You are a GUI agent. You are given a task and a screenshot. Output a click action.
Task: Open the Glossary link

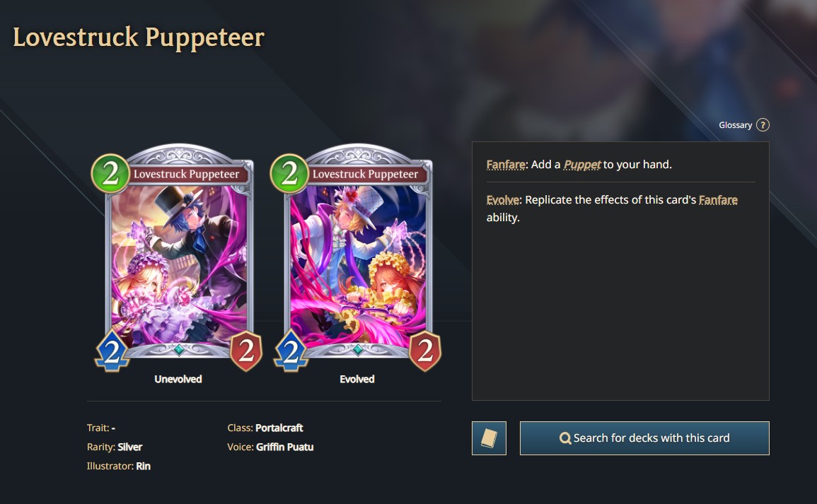pyautogui.click(x=735, y=125)
